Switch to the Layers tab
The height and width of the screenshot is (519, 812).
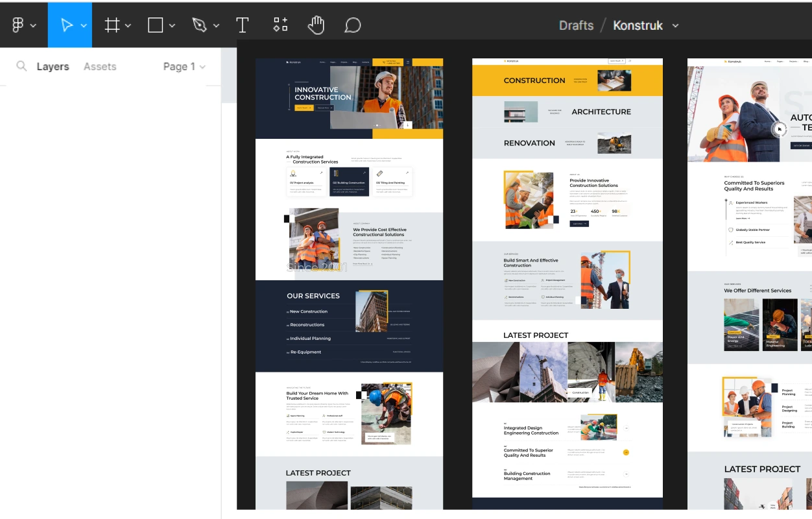pos(53,66)
